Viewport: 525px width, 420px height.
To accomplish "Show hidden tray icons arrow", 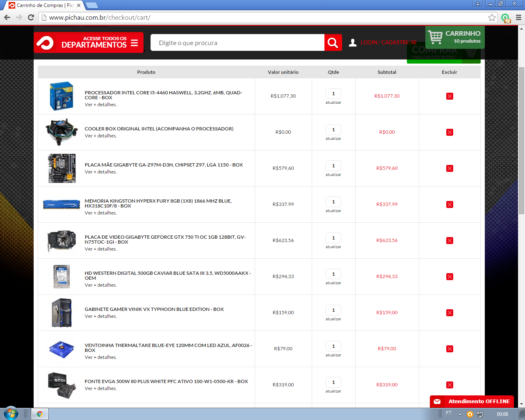I will point(460,414).
